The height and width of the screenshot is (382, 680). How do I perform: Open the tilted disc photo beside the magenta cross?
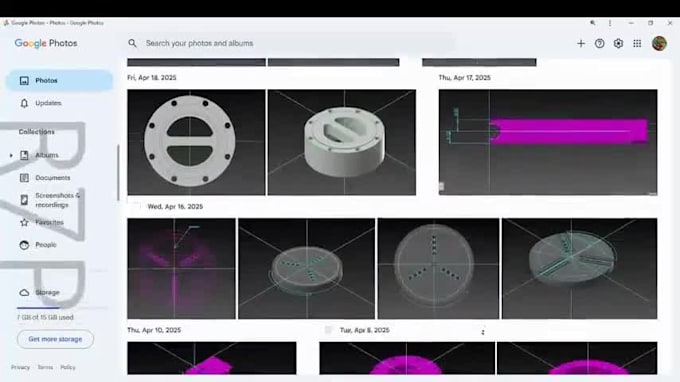point(307,268)
